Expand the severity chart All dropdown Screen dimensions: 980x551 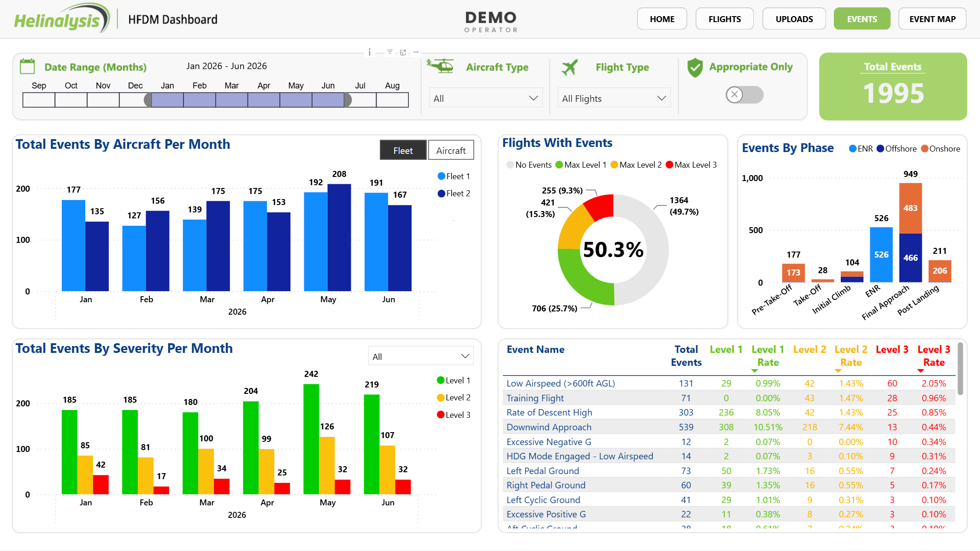tap(420, 356)
